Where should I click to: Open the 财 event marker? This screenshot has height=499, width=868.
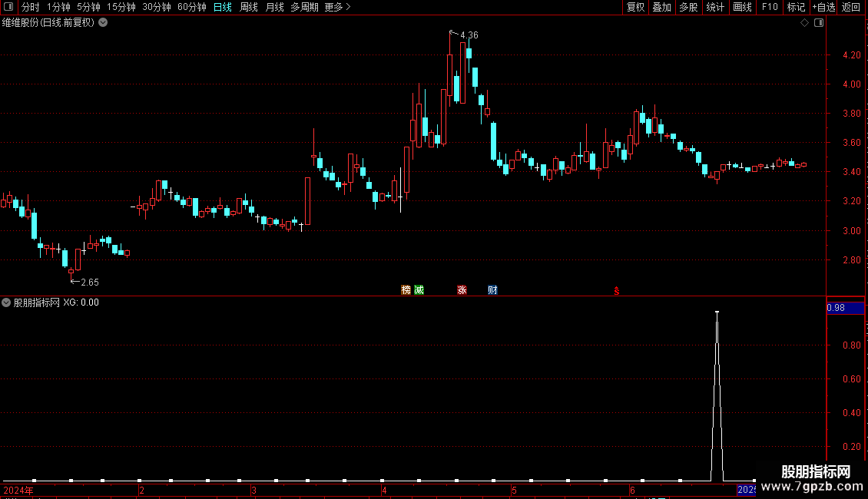point(492,290)
